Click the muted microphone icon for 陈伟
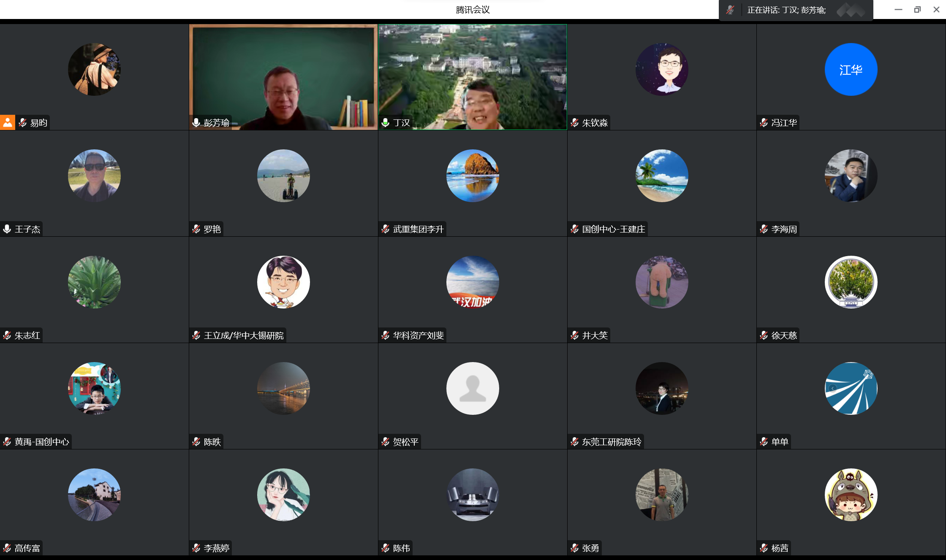 (x=385, y=548)
